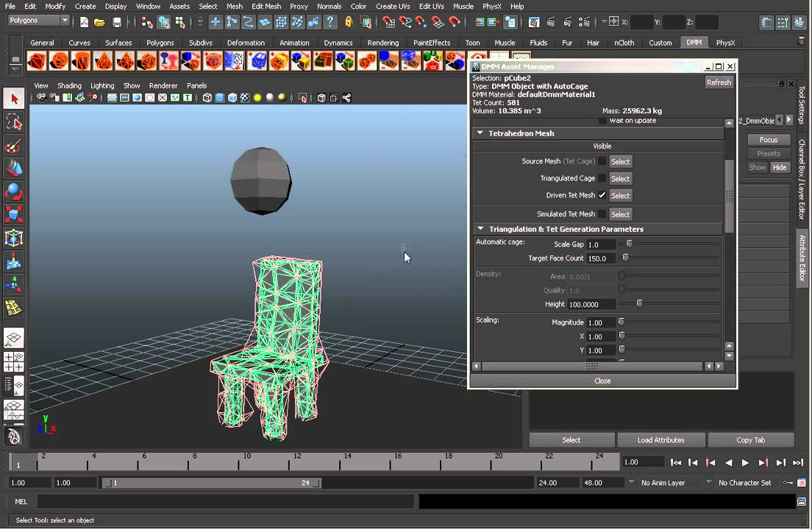Activate the Paint Selection brush tool
The width and height of the screenshot is (812, 530).
coord(14,146)
